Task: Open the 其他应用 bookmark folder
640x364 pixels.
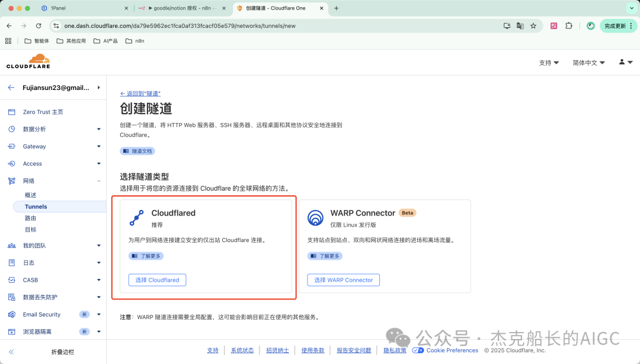Action: pos(71,41)
